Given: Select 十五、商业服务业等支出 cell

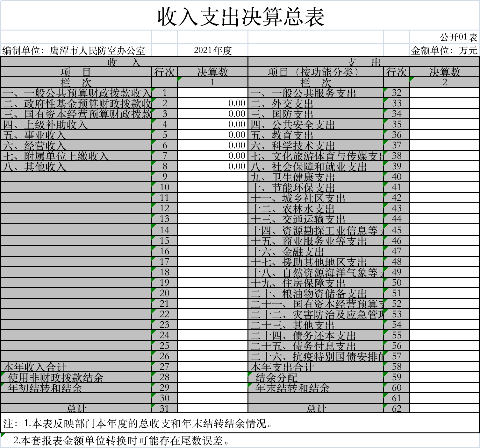Looking at the screenshot, I should pos(316,241).
